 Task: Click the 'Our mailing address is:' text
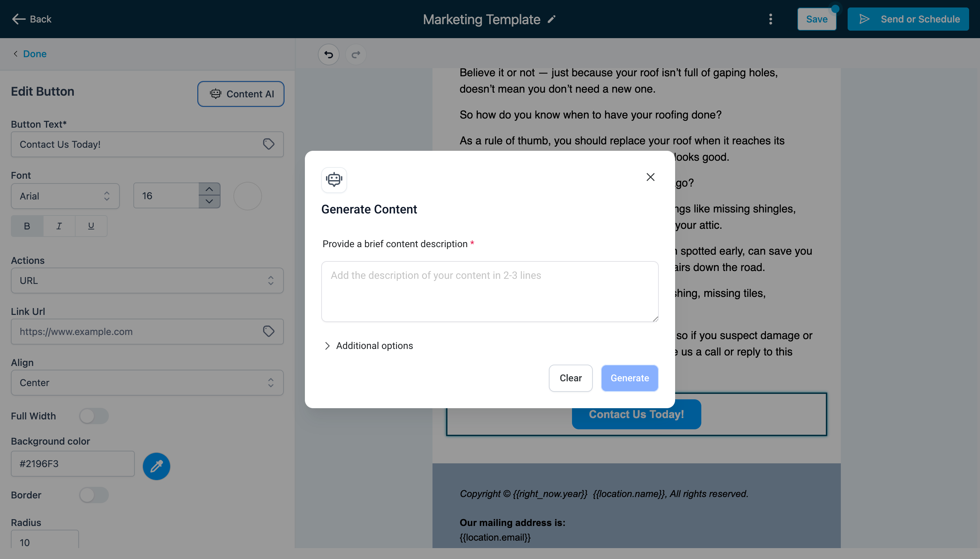click(512, 523)
